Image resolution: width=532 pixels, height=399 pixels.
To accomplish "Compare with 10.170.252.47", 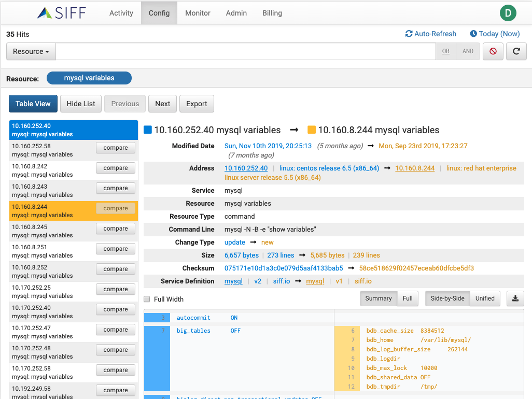I will 115,330.
